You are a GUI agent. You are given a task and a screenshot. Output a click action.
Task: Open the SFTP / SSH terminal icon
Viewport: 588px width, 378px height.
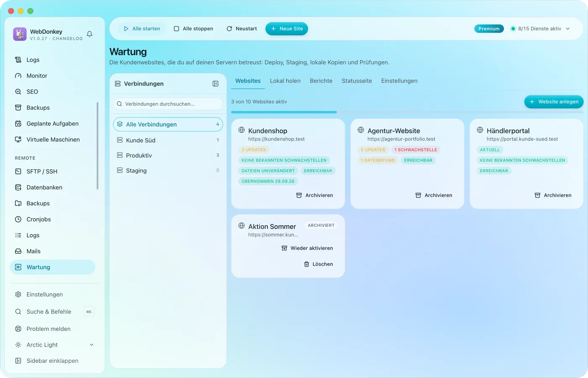pos(18,171)
